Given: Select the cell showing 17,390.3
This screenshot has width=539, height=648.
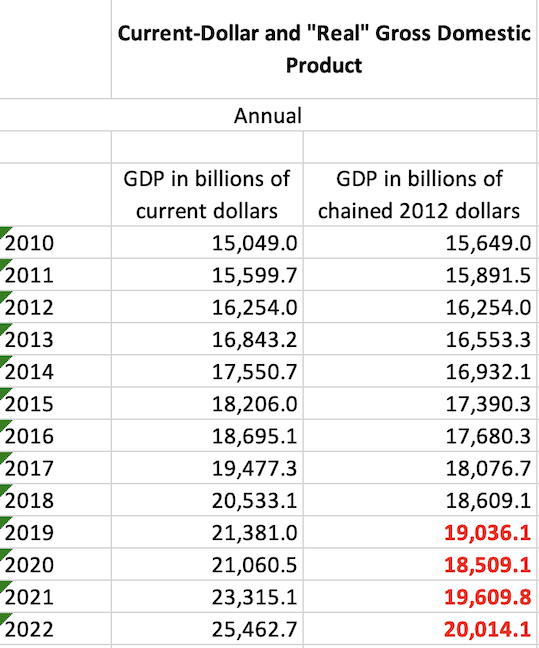Looking at the screenshot, I should pyautogui.click(x=420, y=403).
